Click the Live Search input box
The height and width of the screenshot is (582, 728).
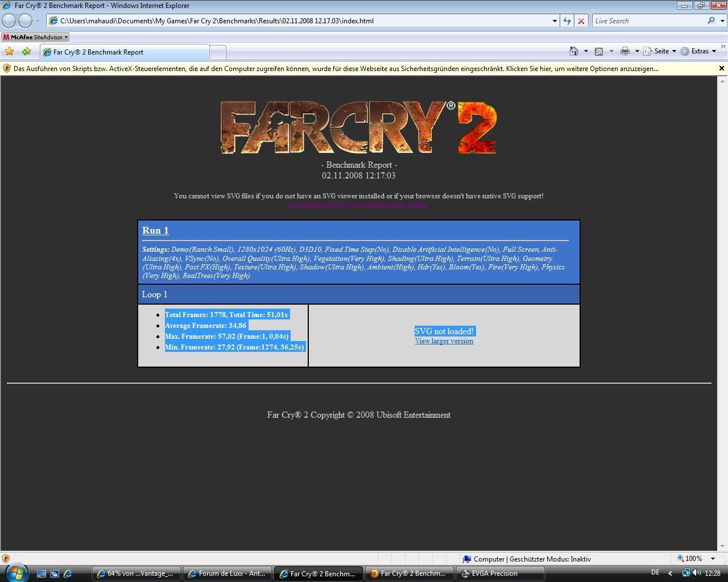coord(648,21)
